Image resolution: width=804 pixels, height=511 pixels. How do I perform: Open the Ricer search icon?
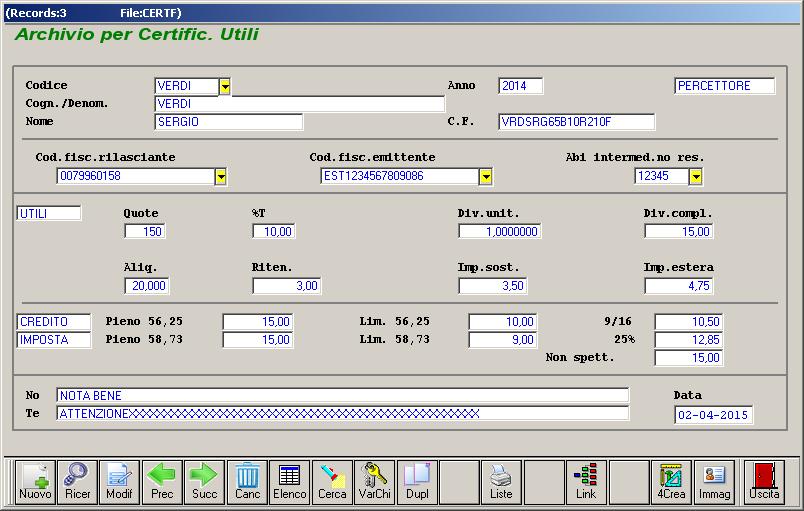(x=77, y=481)
